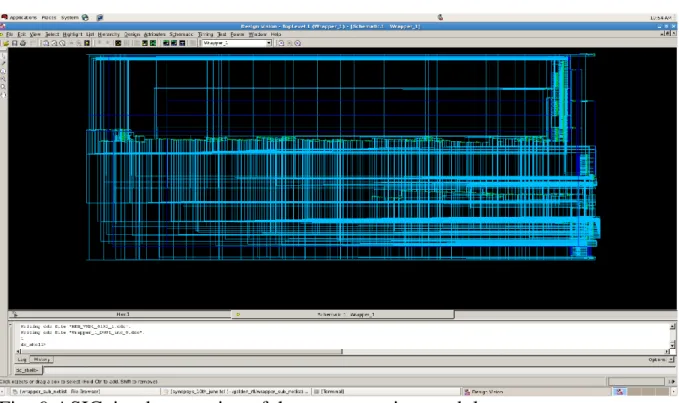Switch to the Design Vision taskbar button
Viewport: 679px width, 403px height.
pyautogui.click(x=536, y=392)
